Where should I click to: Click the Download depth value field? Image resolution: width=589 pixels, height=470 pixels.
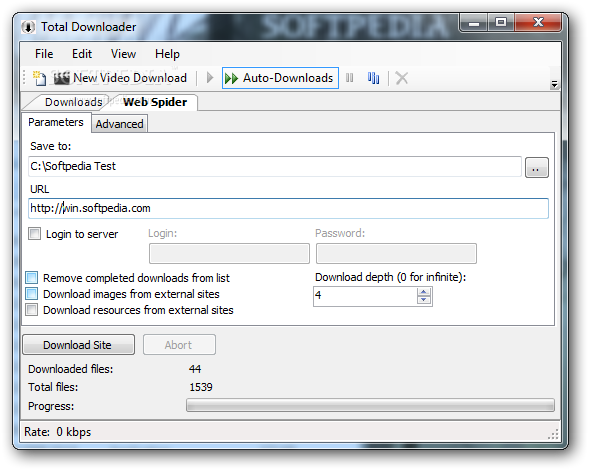coord(365,296)
